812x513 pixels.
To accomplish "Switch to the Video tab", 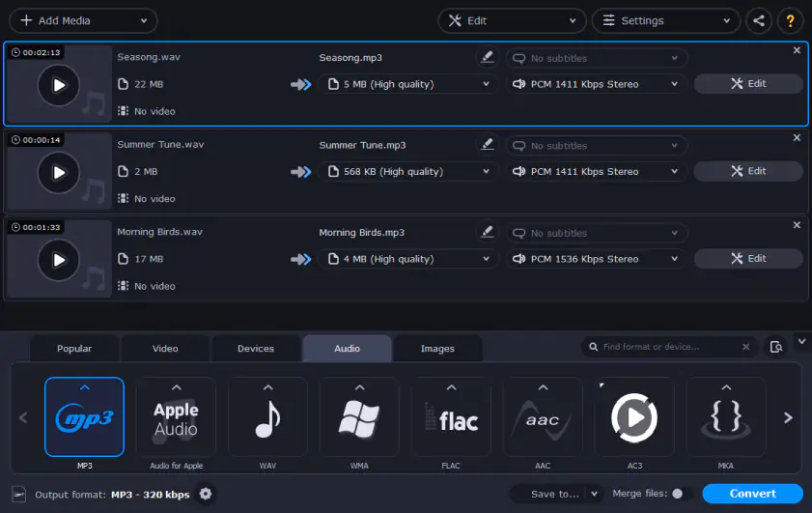I will (x=165, y=349).
